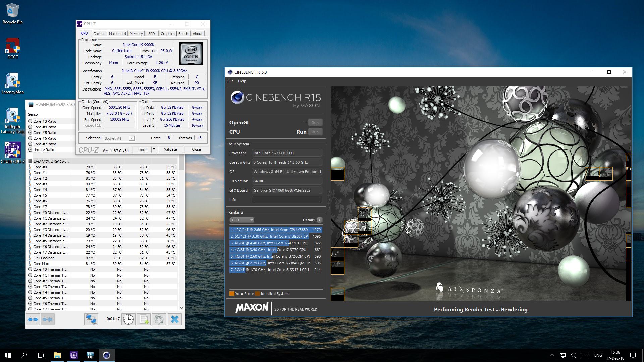644x362 pixels.
Task: Click Cinebench taskbar icon
Action: click(x=106, y=355)
